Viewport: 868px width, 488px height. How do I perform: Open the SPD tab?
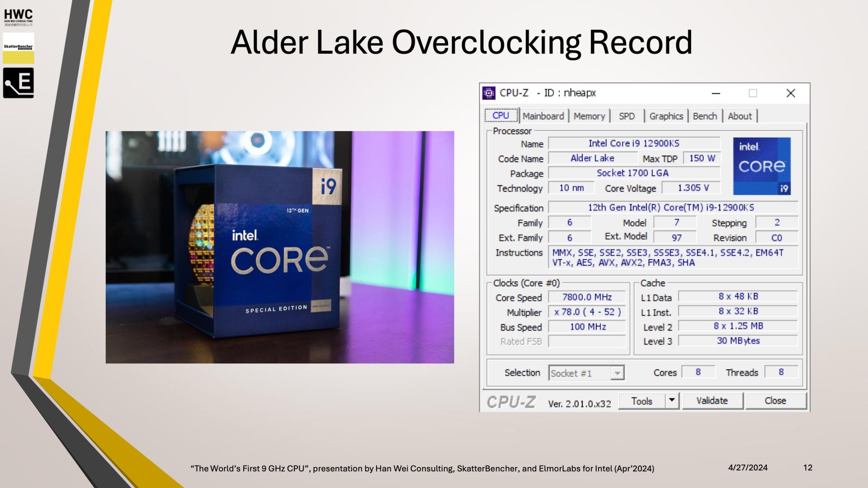coord(627,116)
